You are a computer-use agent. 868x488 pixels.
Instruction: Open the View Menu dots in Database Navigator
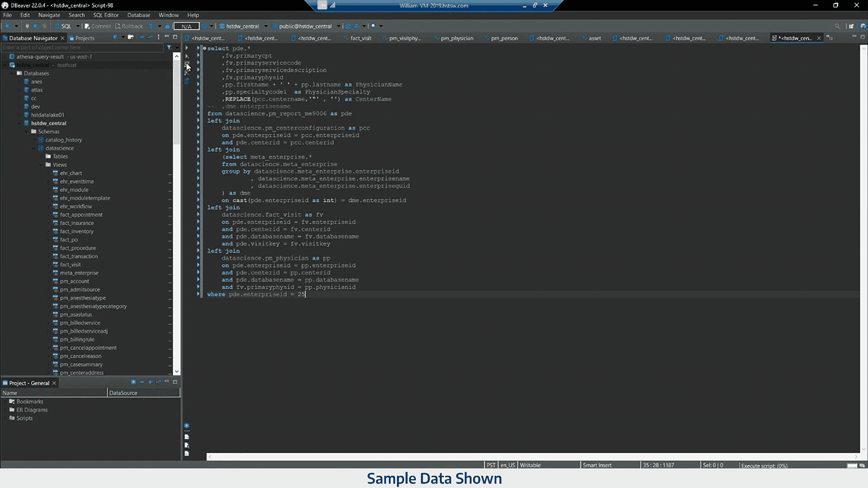click(158, 38)
